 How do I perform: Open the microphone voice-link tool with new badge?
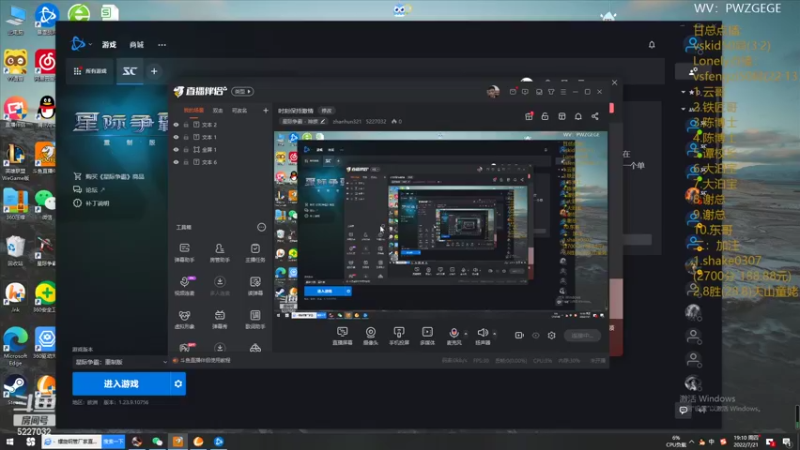(x=185, y=285)
